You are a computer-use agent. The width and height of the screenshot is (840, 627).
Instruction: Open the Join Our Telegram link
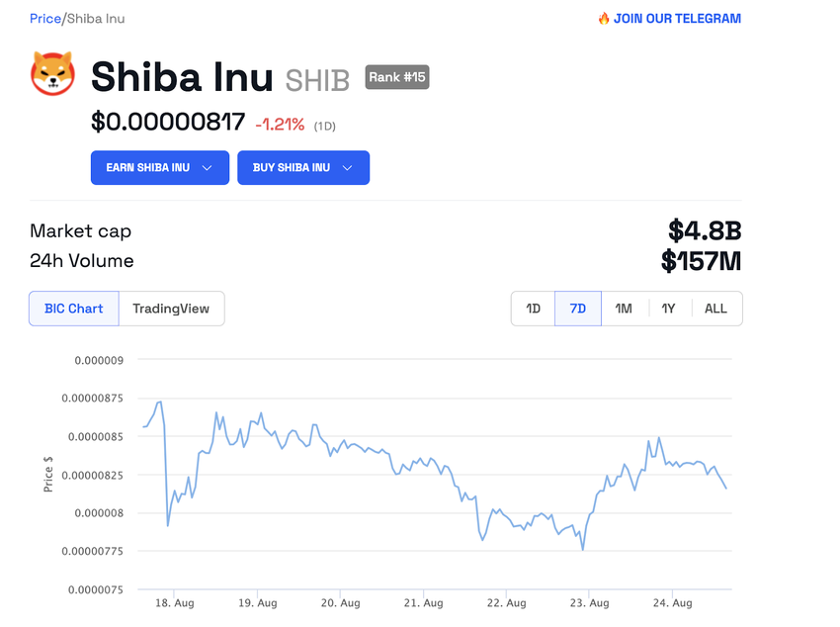point(677,19)
